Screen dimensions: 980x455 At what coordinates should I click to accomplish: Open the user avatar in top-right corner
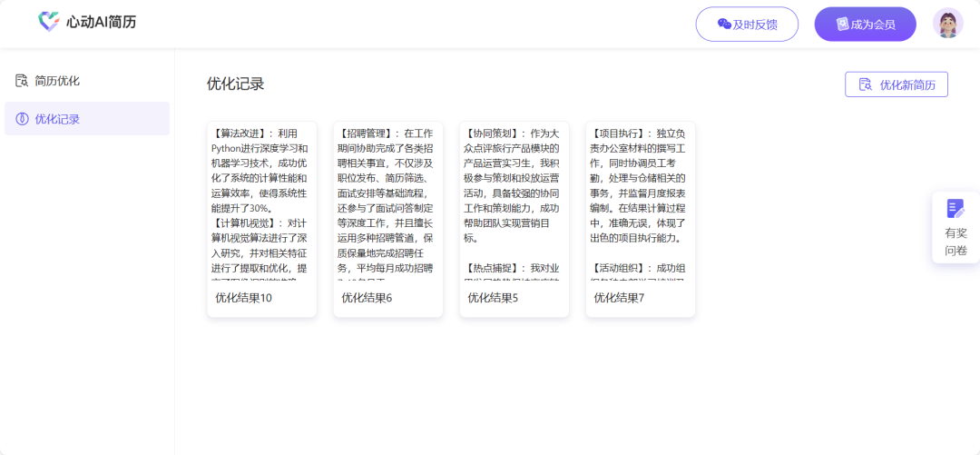coord(947,24)
